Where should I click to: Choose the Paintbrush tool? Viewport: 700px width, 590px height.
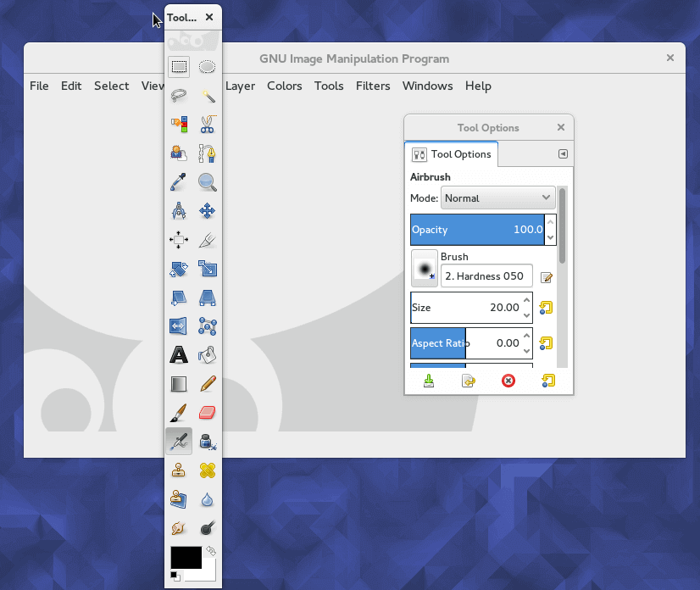[x=179, y=413]
